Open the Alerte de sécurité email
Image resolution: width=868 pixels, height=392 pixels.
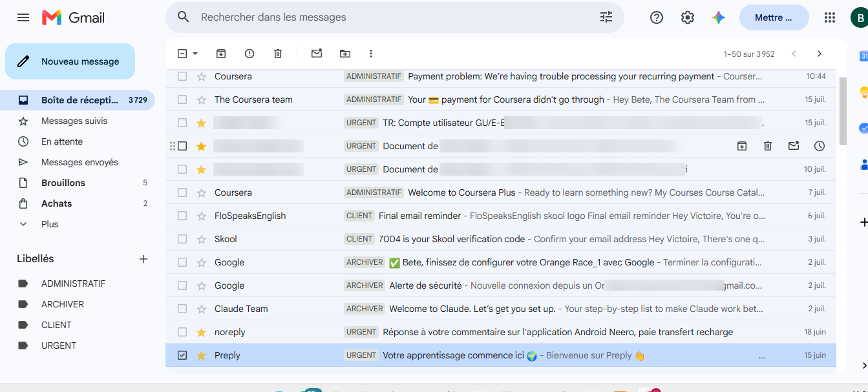point(501,285)
